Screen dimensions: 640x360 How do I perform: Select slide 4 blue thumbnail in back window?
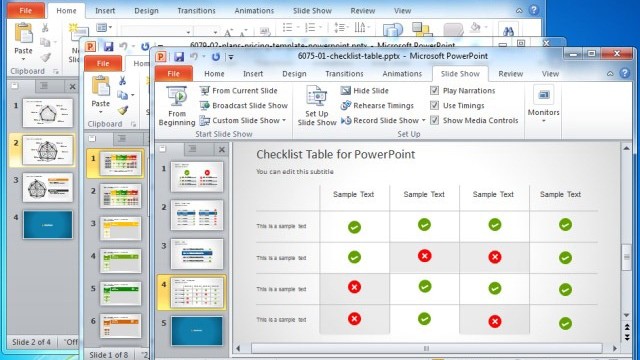click(48, 224)
